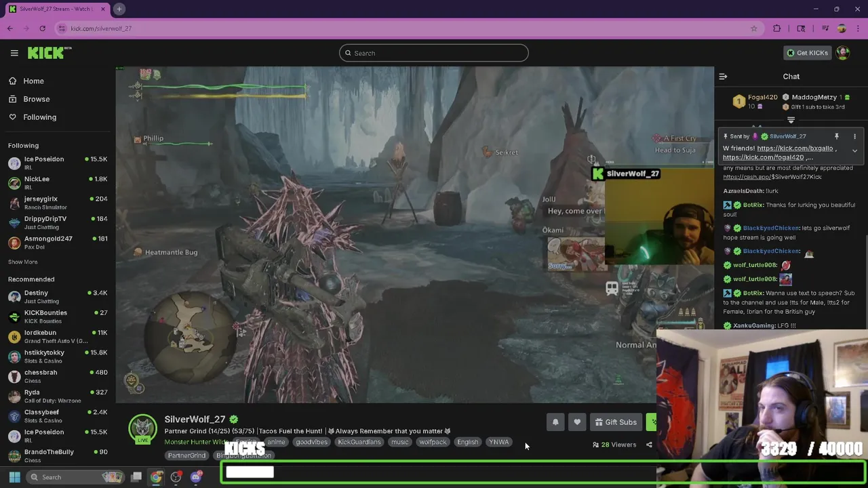This screenshot has height=488, width=868.
Task: Open Chrome from the taskbar
Action: pos(156,477)
